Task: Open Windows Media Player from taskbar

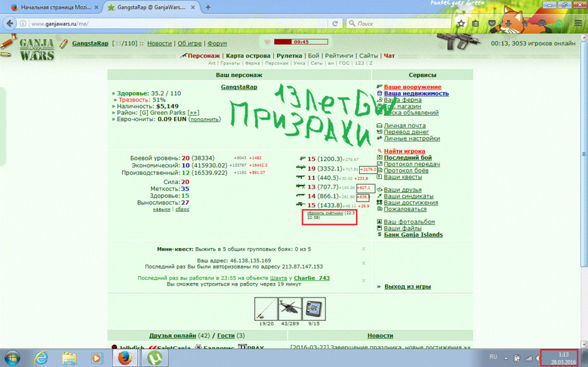Action: pos(97,358)
